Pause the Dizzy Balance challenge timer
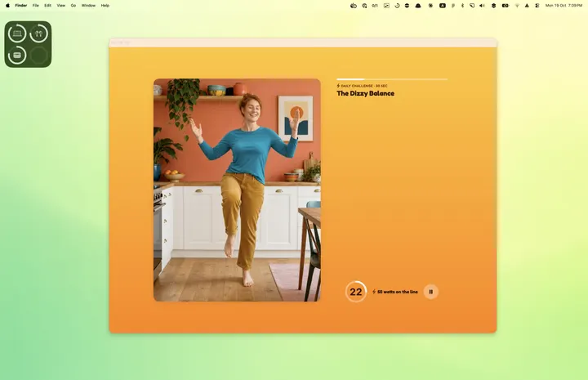Viewport: 588px width, 380px height. 430,292
